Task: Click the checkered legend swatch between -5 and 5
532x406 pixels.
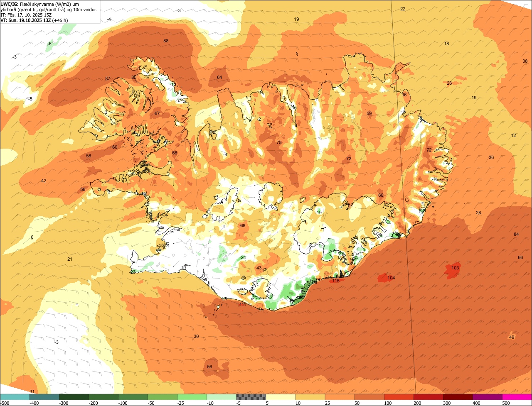Action: point(251,397)
